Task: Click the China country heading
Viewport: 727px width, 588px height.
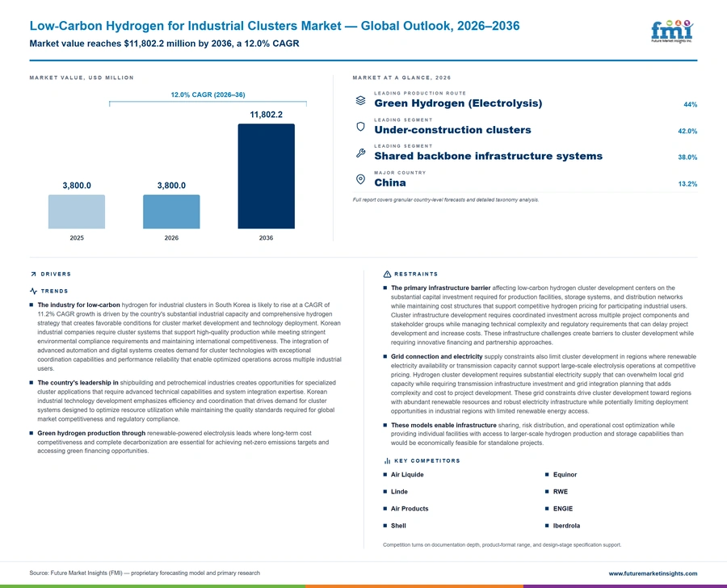Action: pos(390,183)
